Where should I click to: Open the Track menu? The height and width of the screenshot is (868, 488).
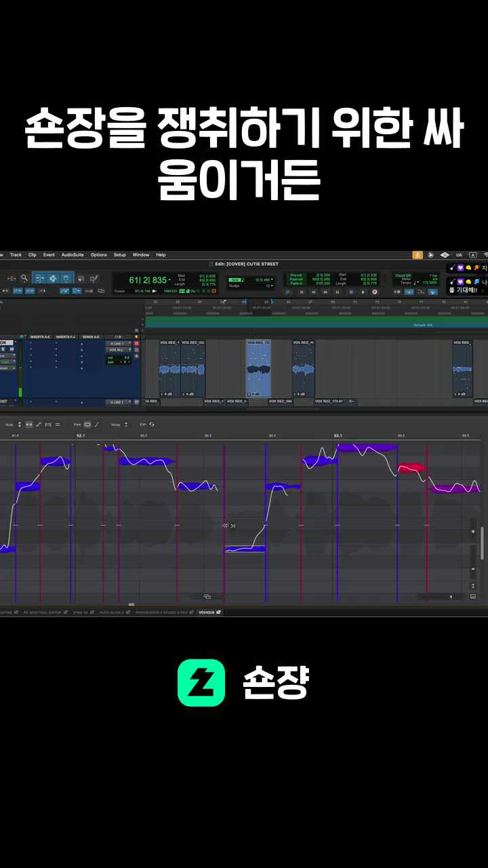[x=16, y=255]
